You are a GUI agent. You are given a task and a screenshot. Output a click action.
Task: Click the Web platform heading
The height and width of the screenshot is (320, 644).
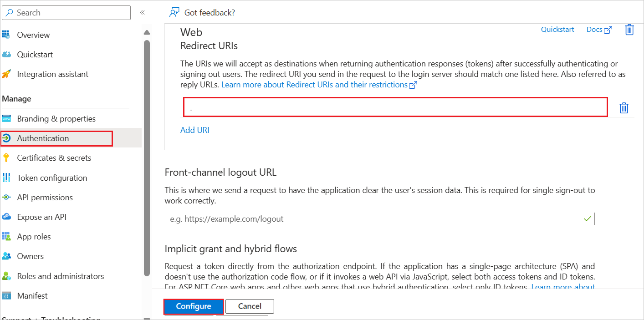[x=191, y=32]
